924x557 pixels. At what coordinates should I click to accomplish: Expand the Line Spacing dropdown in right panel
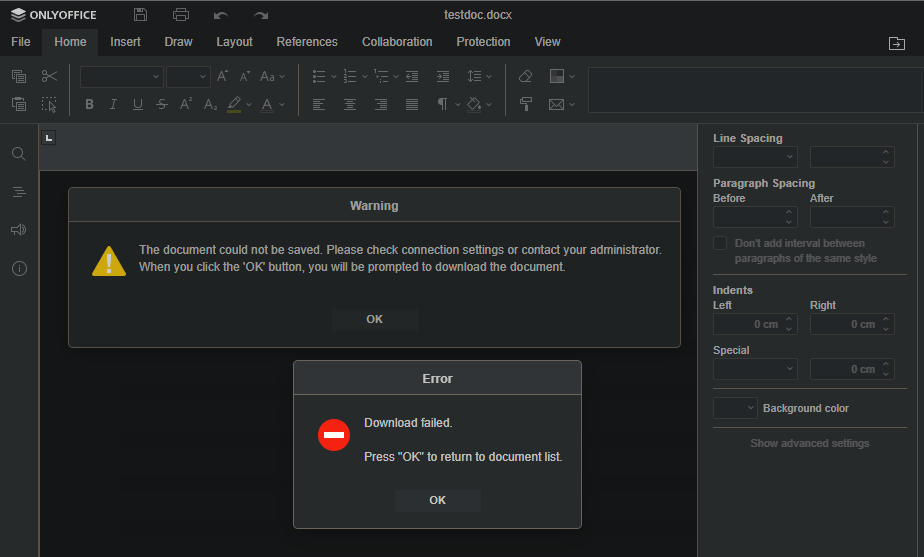pyautogui.click(x=755, y=157)
